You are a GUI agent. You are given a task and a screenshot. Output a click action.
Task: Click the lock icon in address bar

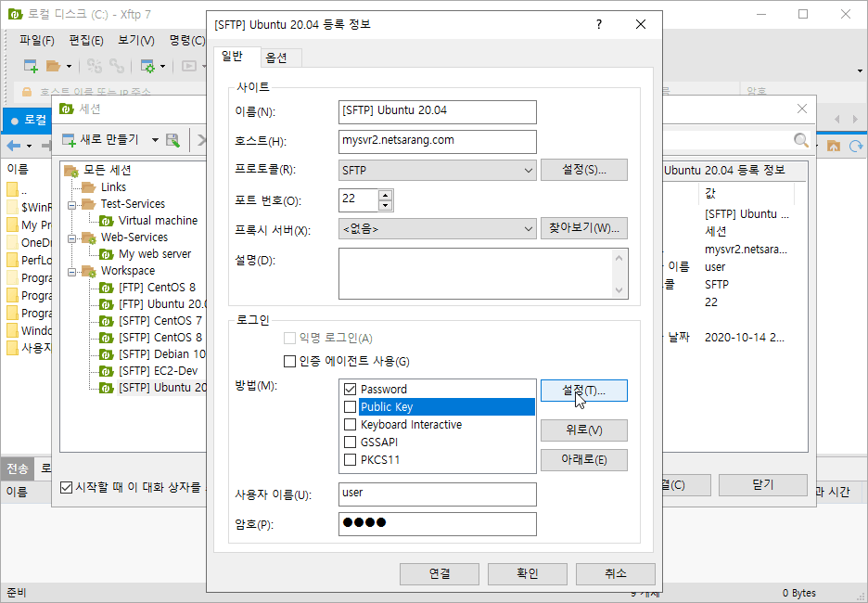pos(26,92)
